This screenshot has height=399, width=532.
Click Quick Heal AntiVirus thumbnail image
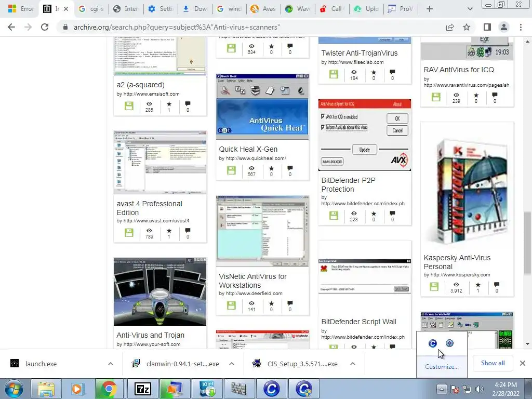click(x=262, y=107)
